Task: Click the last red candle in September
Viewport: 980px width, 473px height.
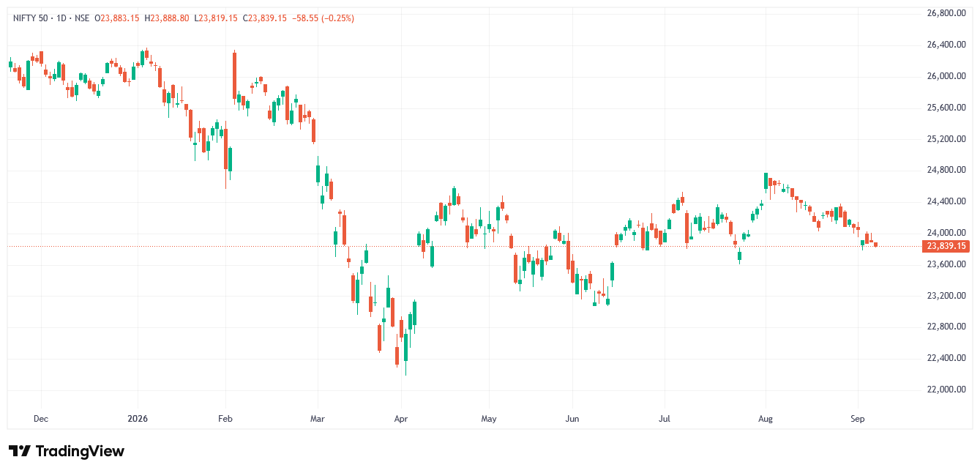Action: (875, 244)
